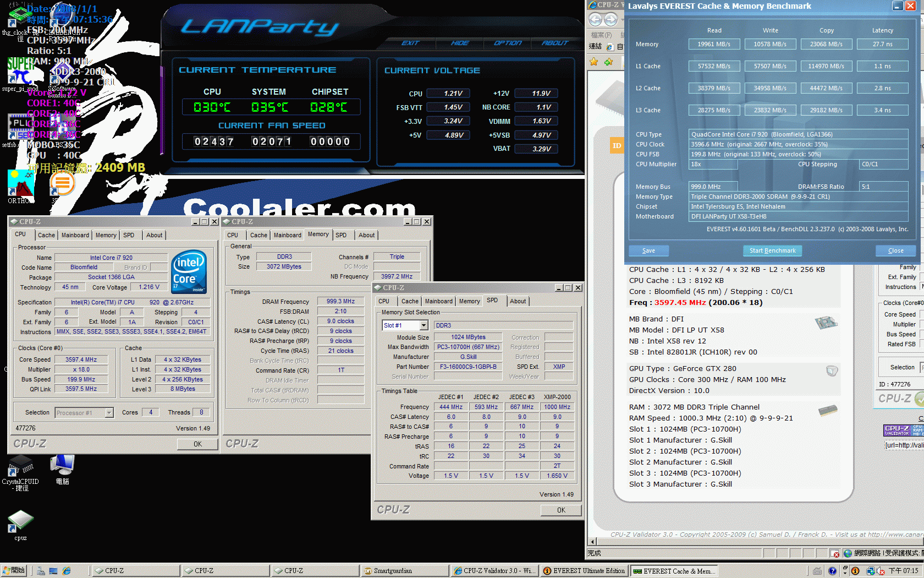924x578 pixels.
Task: Click the browser Forward arrow button
Action: 610,19
